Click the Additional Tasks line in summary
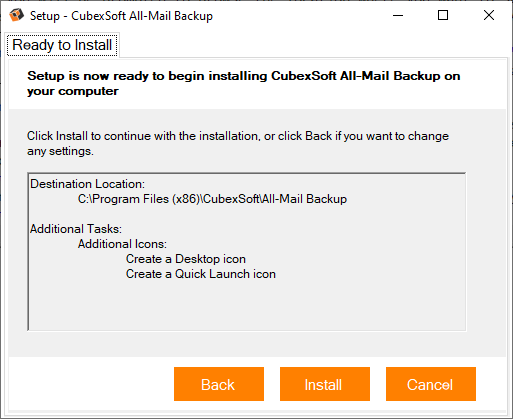The width and height of the screenshot is (513, 419). (x=76, y=229)
